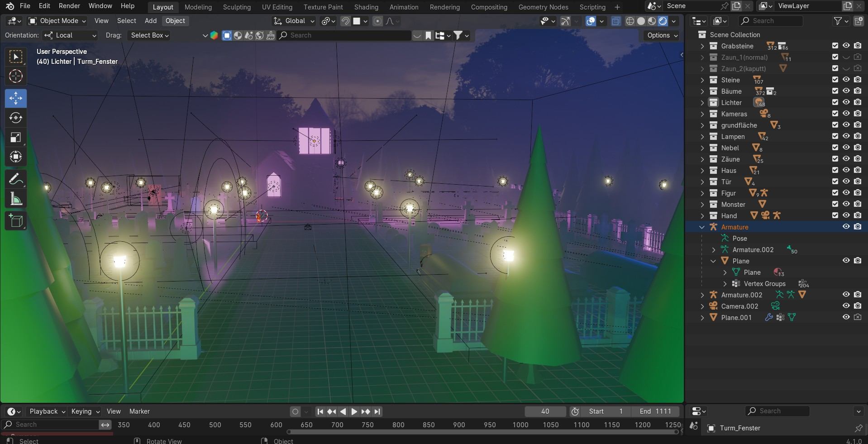Jump to the timeline end frame
This screenshot has height=444, width=868.
coord(377,411)
